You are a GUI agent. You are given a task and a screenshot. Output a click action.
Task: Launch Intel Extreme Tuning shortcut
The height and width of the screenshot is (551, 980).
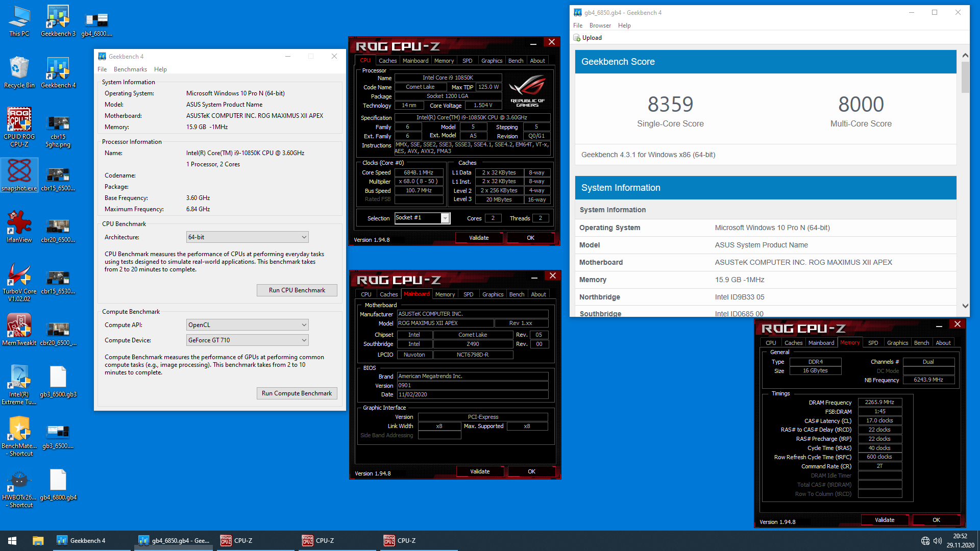click(19, 385)
